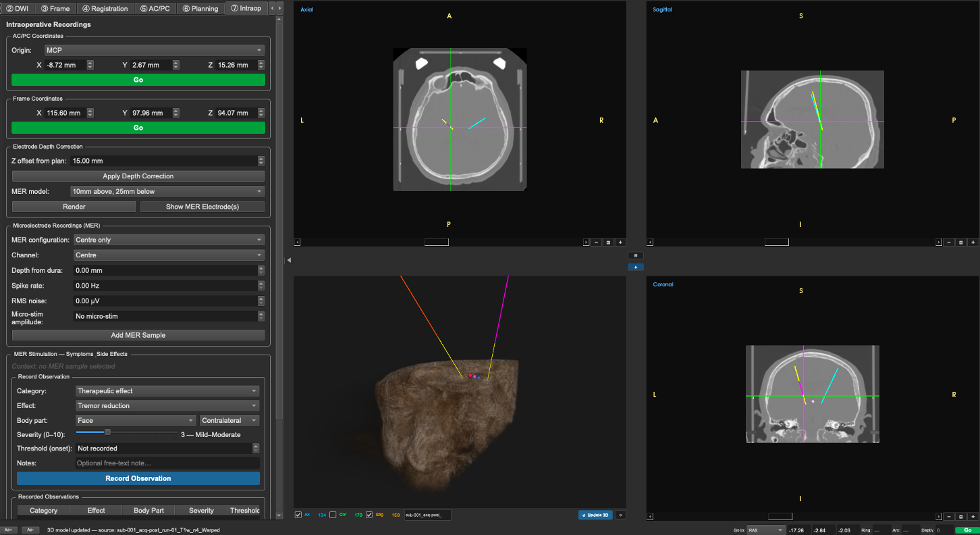This screenshot has height=535, width=980.
Task: Reset zoom in the Coronal view
Action: (961, 517)
